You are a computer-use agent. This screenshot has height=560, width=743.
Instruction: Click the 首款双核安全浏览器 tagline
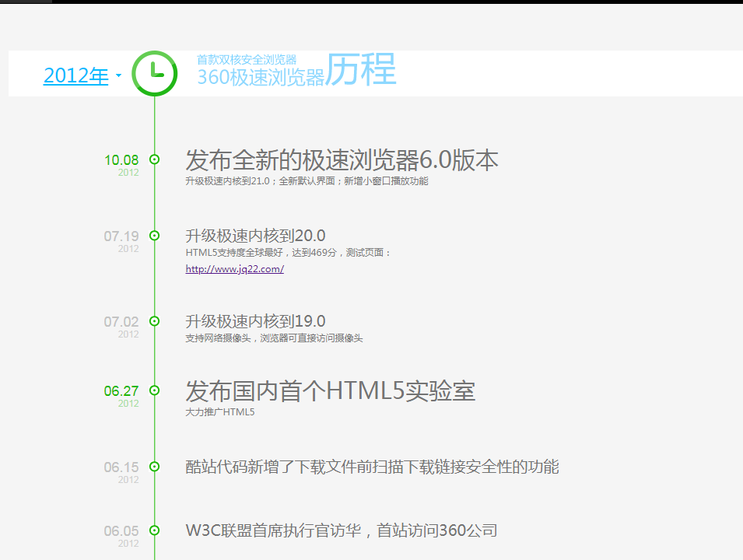click(247, 60)
